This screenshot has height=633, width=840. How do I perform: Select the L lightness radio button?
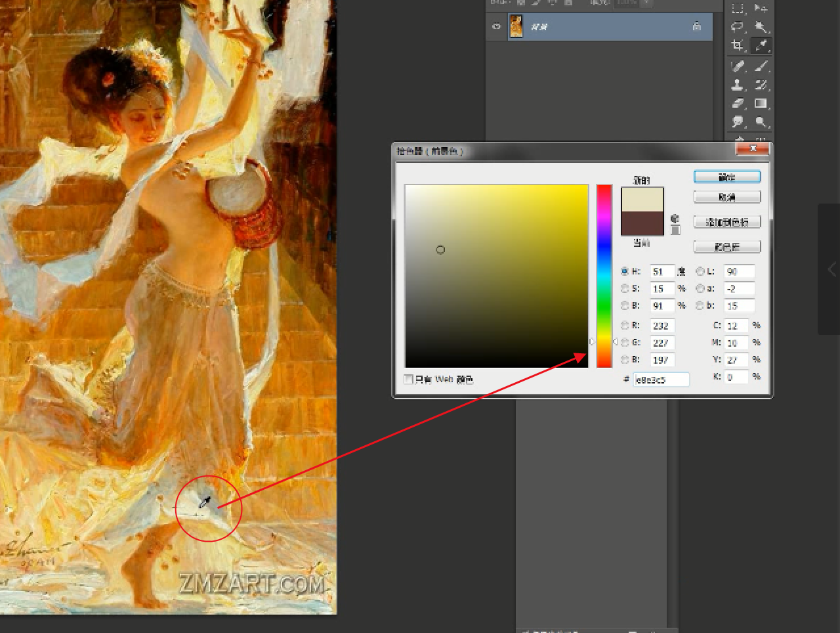point(700,271)
